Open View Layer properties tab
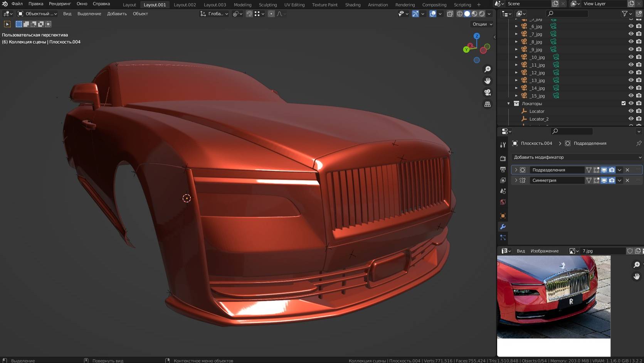The image size is (644, 363). click(503, 180)
